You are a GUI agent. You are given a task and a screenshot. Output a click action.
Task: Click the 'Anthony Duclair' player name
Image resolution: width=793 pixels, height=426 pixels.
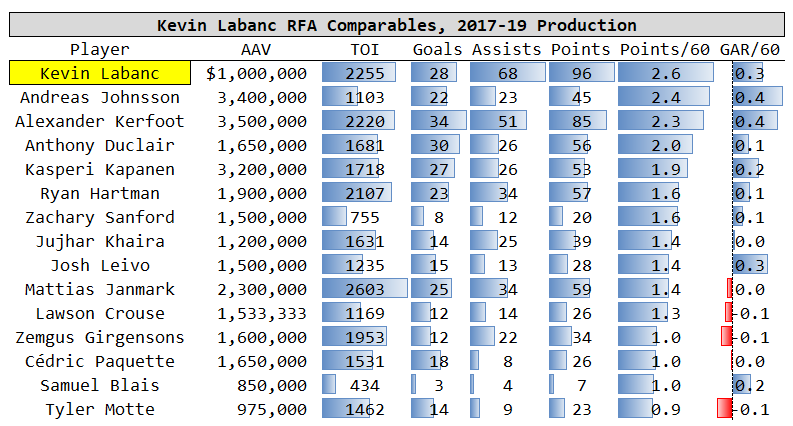pyautogui.click(x=100, y=145)
